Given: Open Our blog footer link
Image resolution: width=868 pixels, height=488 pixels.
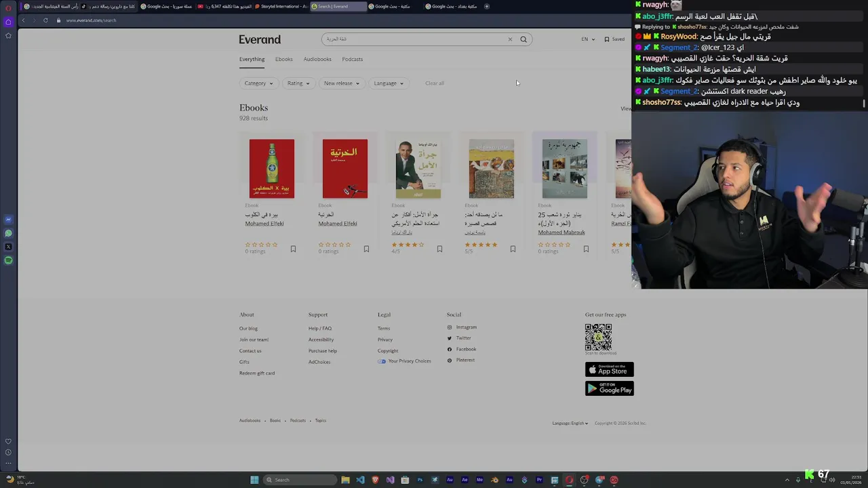Looking at the screenshot, I should (248, 329).
